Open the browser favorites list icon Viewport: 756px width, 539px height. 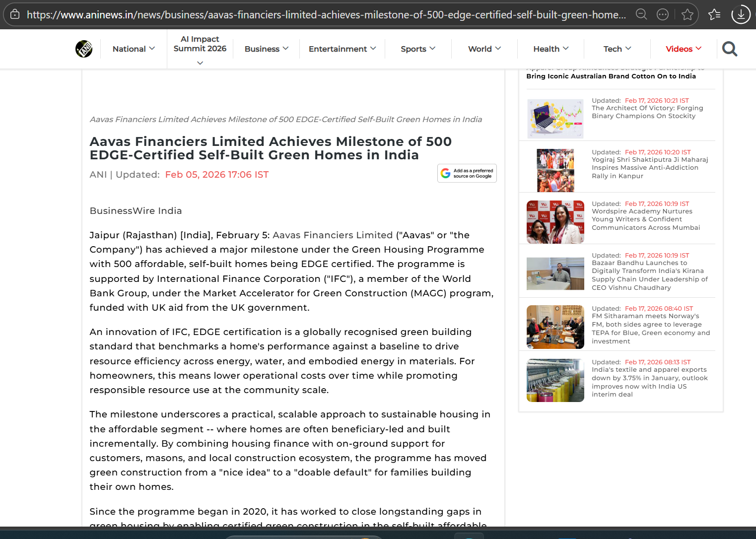tap(714, 14)
